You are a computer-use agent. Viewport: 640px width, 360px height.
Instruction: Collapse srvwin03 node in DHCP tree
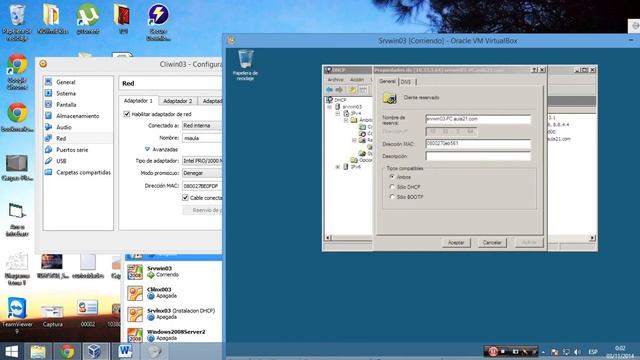coord(330,107)
